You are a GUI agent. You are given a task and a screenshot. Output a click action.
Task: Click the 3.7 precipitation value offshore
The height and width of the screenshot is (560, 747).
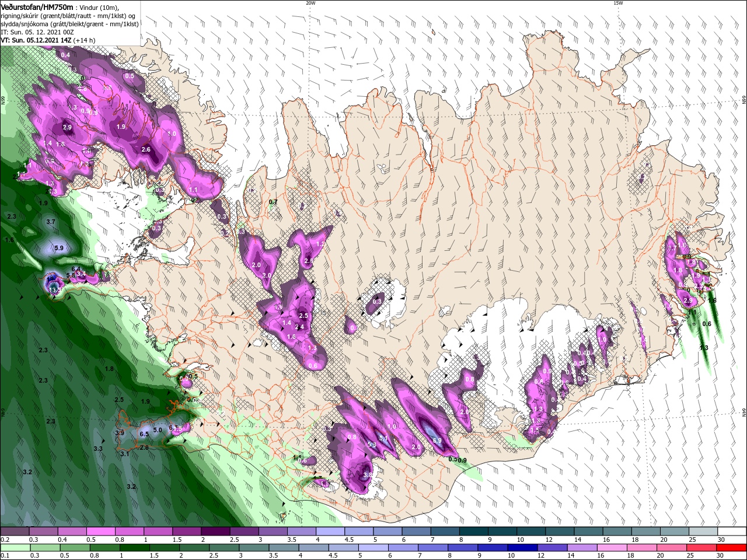(x=51, y=222)
